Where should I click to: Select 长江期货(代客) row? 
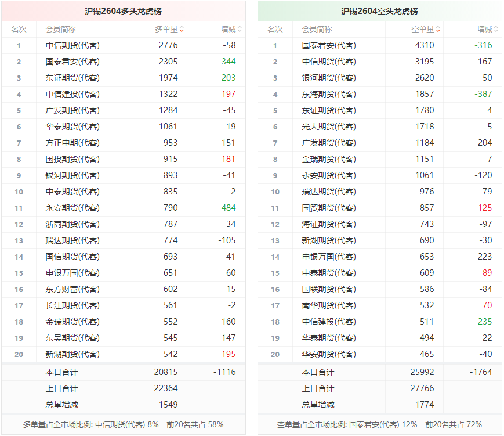point(124,305)
